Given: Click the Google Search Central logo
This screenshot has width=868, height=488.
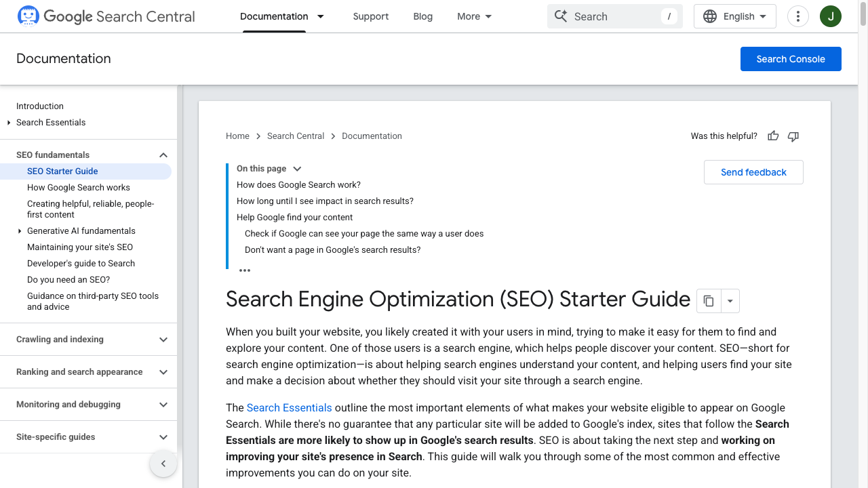Looking at the screenshot, I should point(106,16).
